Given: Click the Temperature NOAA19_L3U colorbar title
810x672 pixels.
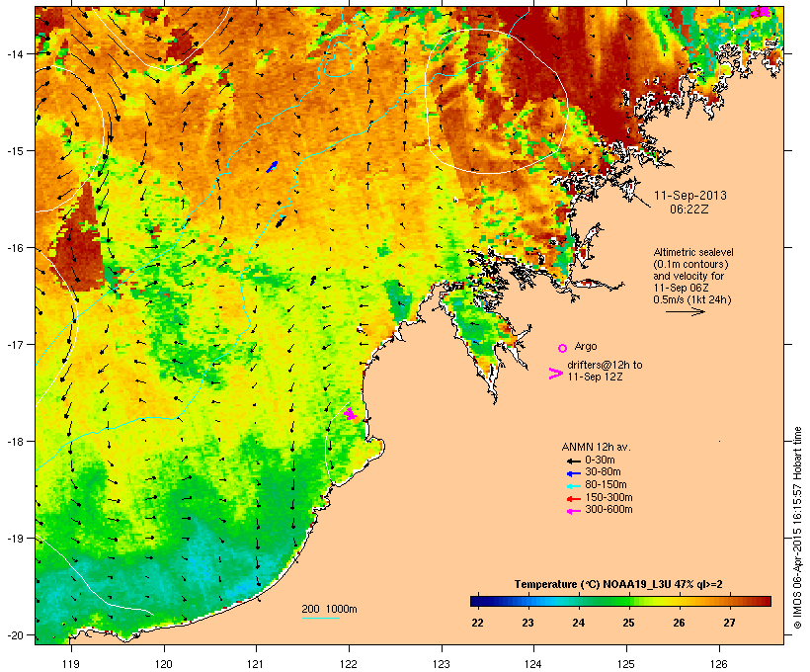Looking at the screenshot, I should 618,585.
